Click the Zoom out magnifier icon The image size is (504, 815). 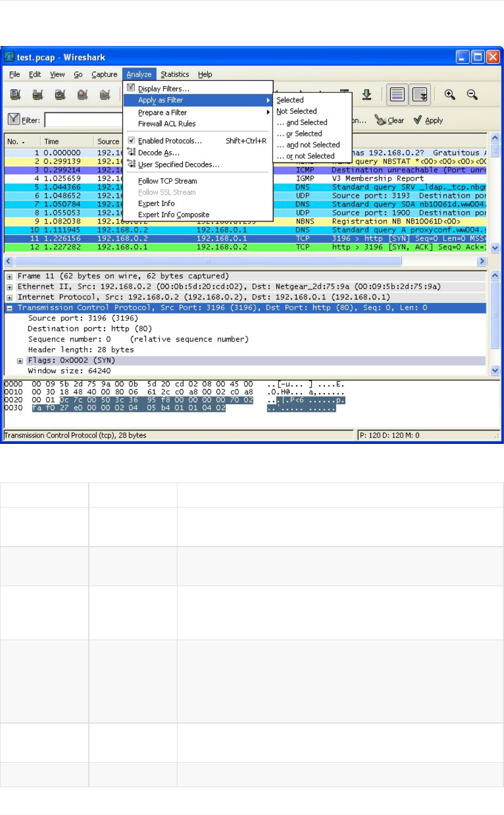click(472, 95)
